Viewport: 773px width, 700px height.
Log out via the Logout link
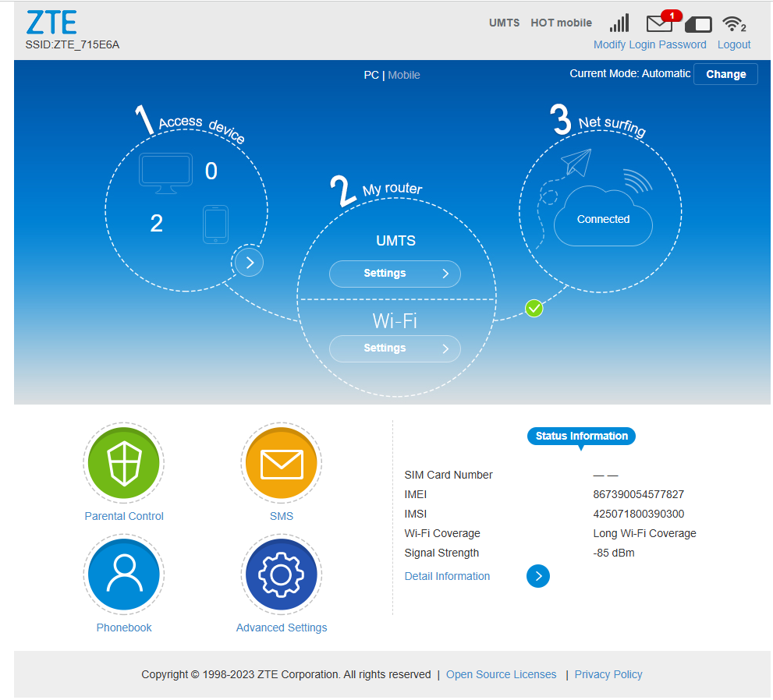(734, 45)
